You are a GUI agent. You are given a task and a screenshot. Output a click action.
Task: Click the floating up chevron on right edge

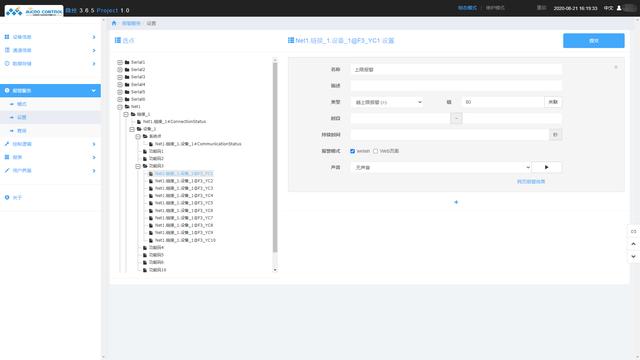633,244
